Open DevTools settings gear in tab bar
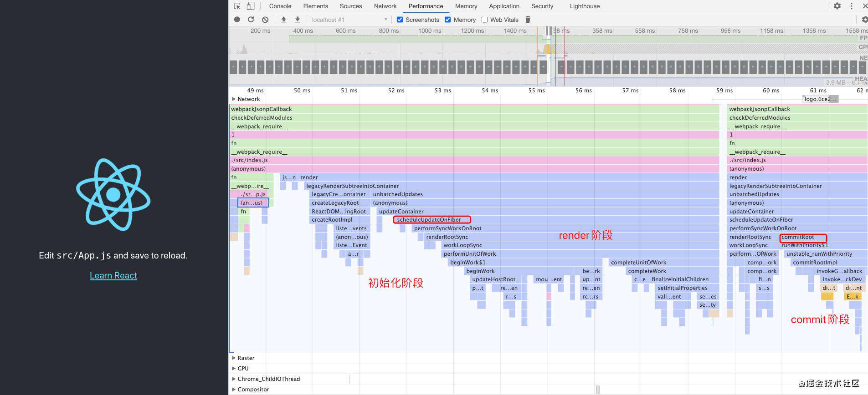Image resolution: width=868 pixels, height=395 pixels. (837, 6)
